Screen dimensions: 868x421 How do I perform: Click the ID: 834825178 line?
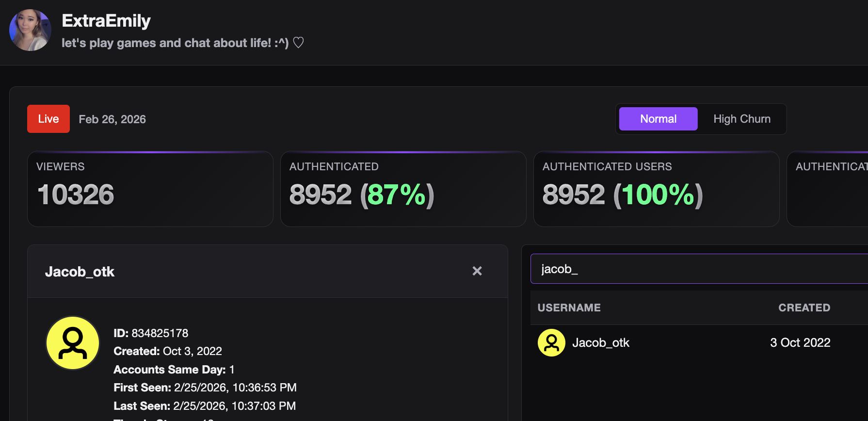click(x=151, y=333)
